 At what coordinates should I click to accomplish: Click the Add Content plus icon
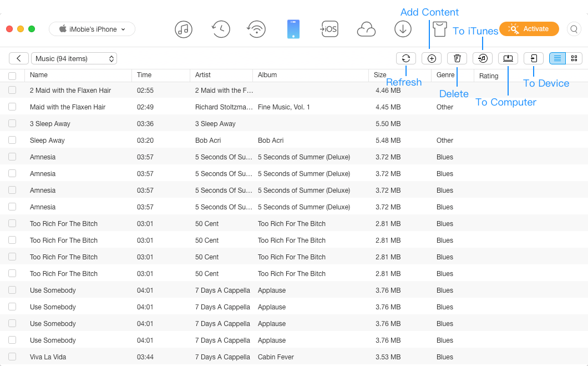[x=432, y=58]
